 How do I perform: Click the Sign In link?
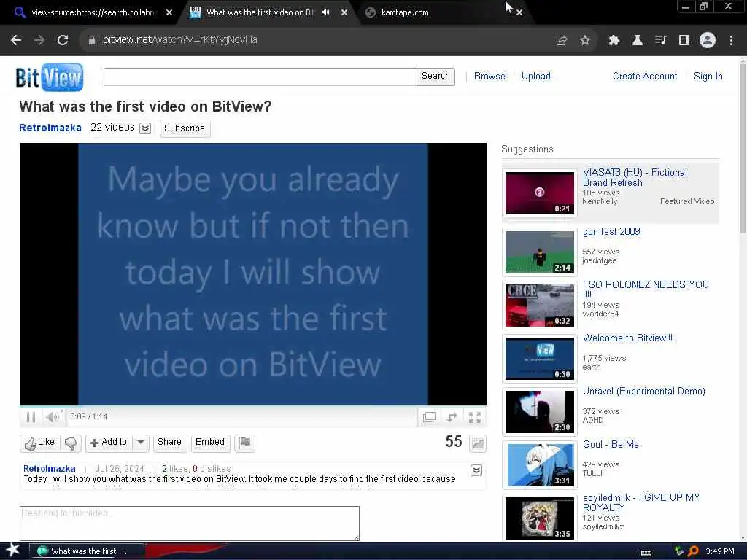(708, 76)
